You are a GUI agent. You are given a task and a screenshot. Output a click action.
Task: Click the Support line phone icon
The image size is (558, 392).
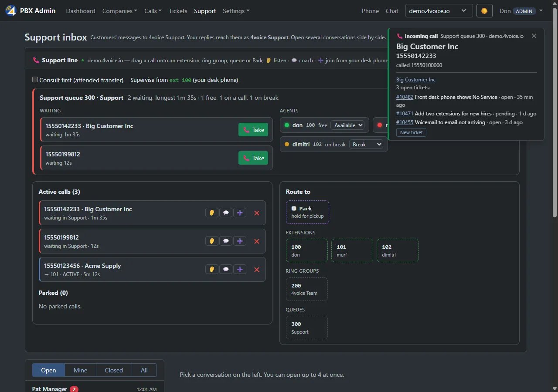36,61
